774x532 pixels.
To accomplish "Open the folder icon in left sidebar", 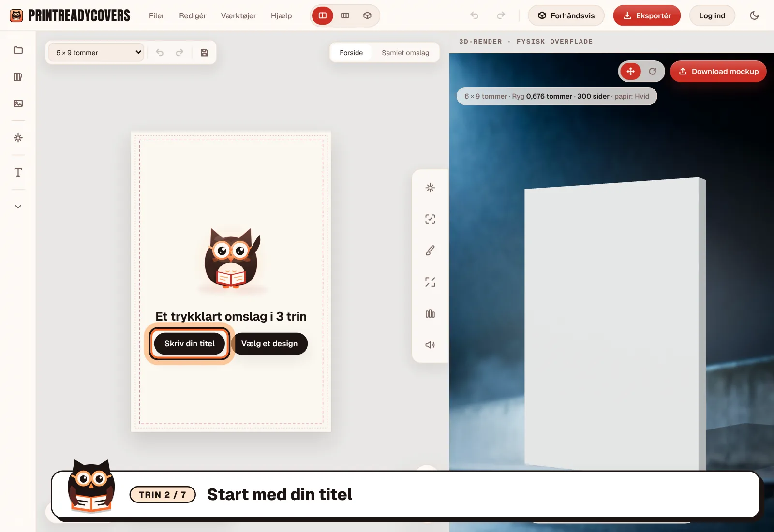I will (x=18, y=50).
